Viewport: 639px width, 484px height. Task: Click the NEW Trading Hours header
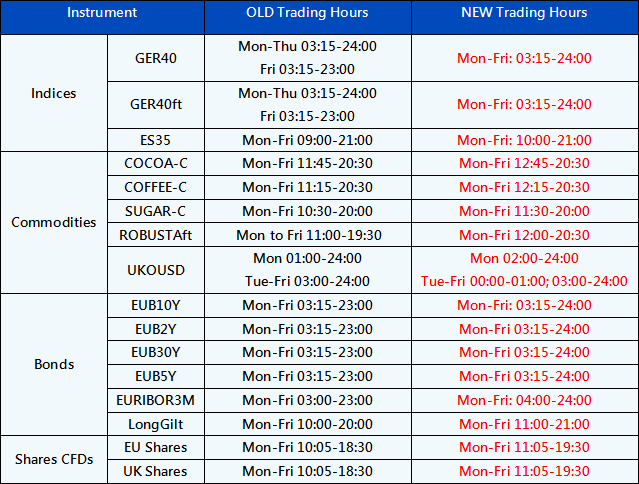524,13
